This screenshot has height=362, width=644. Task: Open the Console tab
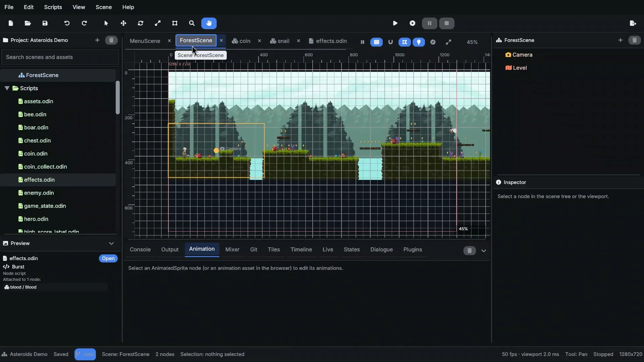(140, 250)
